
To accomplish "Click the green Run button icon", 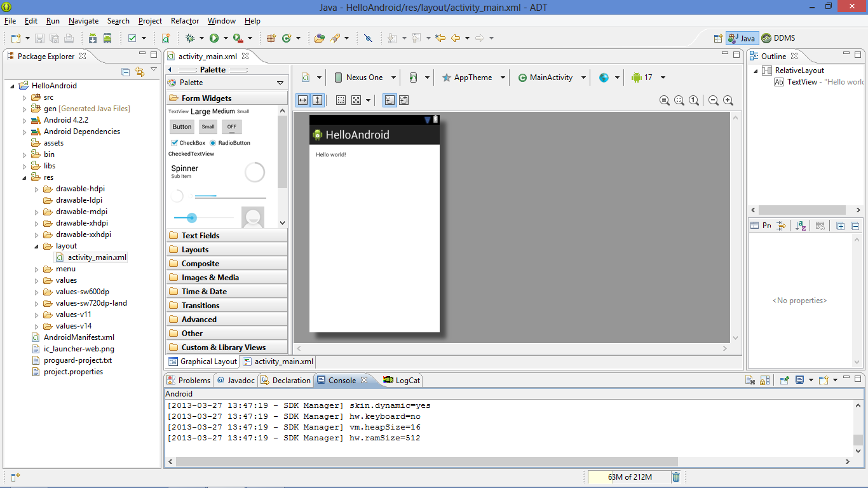I will pyautogui.click(x=214, y=38).
